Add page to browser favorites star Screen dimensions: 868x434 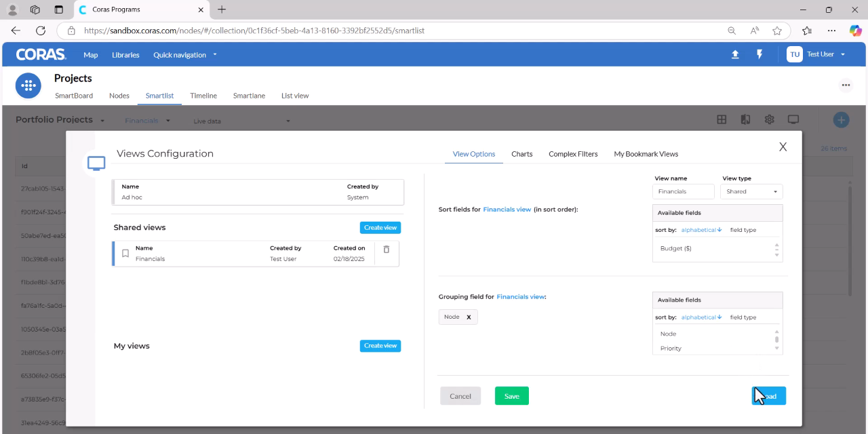pyautogui.click(x=777, y=31)
